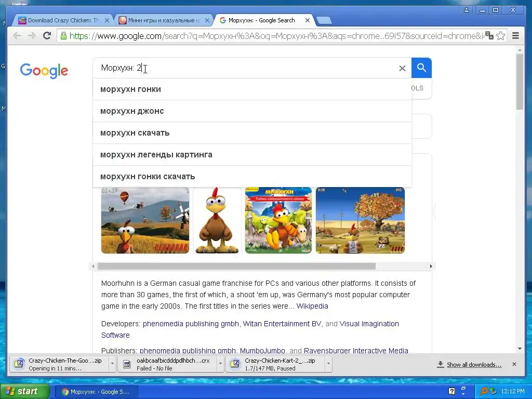The width and height of the screenshot is (532, 399).
Task: Open Witan Entertainment BV link
Action: pyautogui.click(x=282, y=324)
